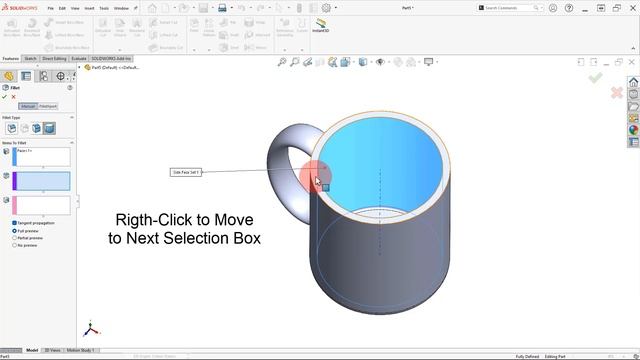Click the Zoom to Fit icon
This screenshot has height=360, width=640.
tap(282, 62)
